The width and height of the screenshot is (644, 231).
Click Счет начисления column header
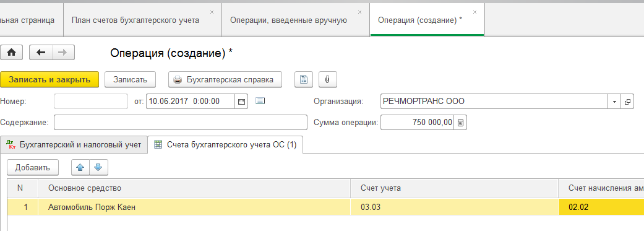[x=601, y=188]
